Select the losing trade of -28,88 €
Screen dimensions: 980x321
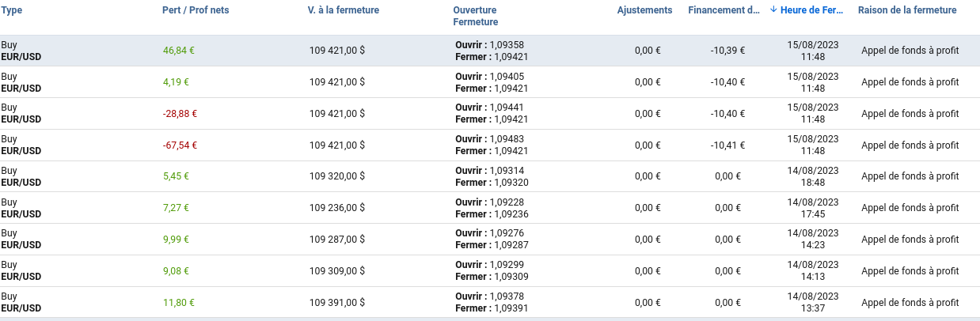180,114
